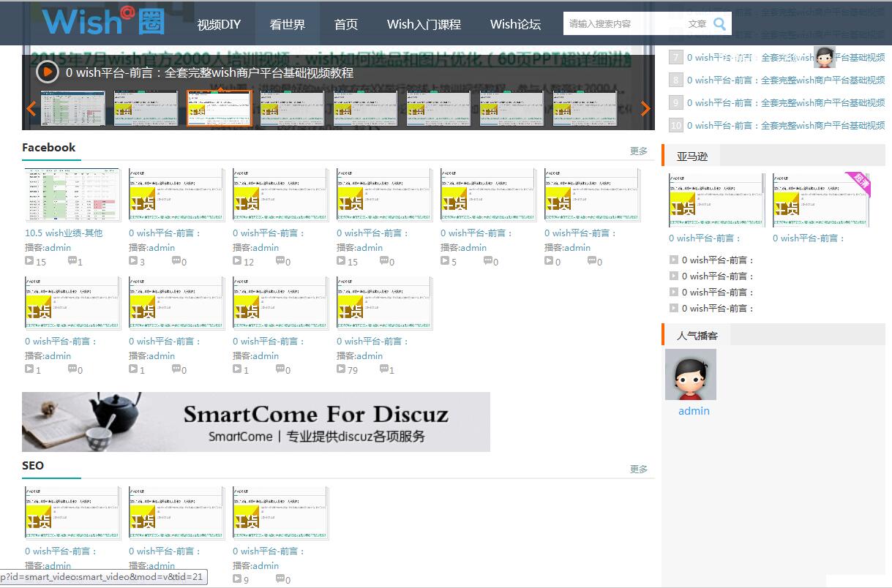Screen dimensions: 892x588
Task: Open the SmartCome For Discuz banner
Action: point(256,422)
